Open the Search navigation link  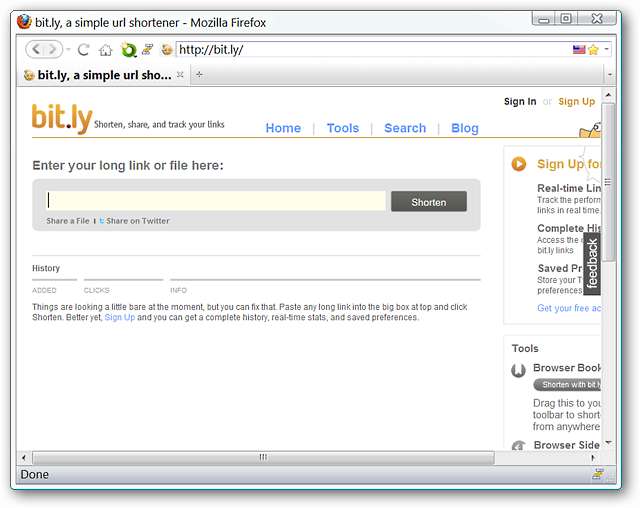tap(405, 128)
